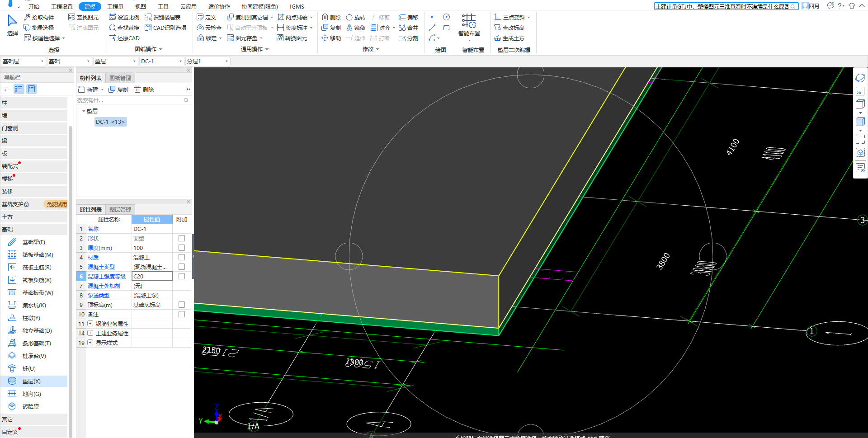The image size is (868, 438).
Task: Click the C20 concrete grade value field
Action: click(x=152, y=276)
